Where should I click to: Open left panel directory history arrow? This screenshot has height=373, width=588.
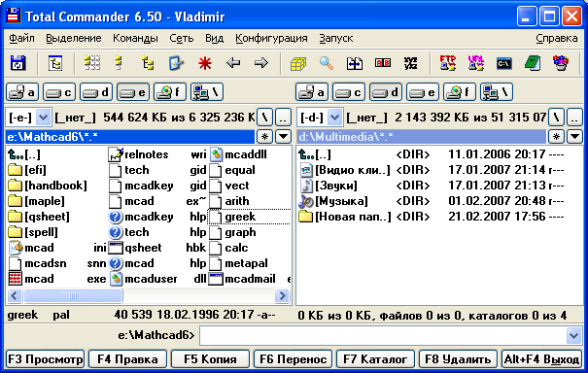click(284, 137)
